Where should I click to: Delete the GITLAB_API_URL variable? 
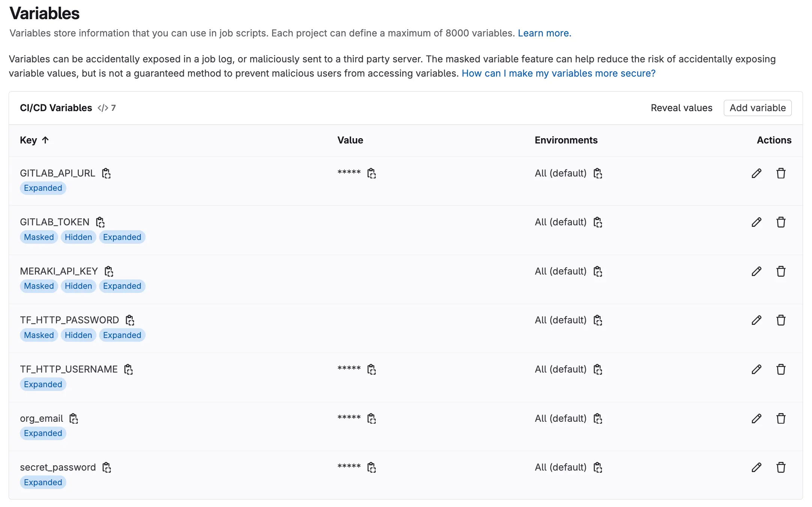(x=781, y=174)
